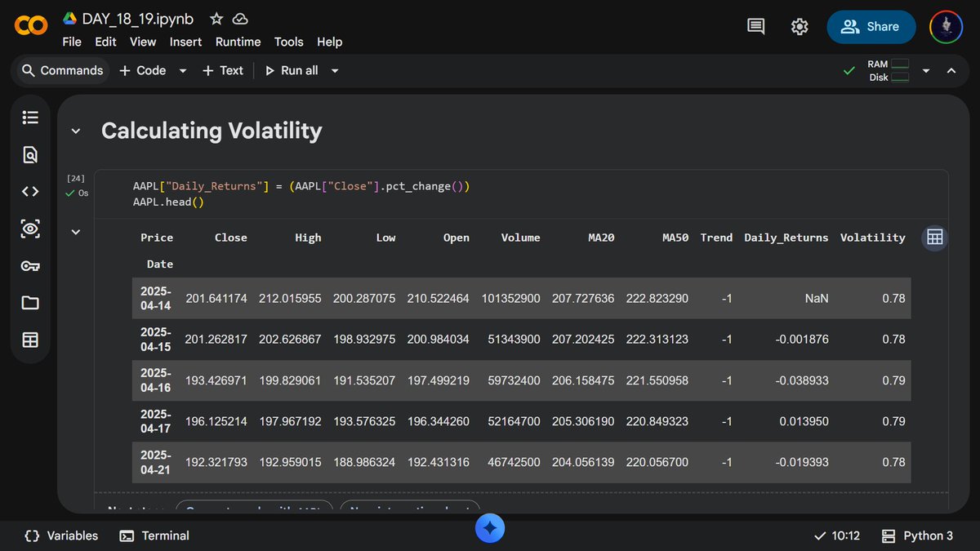The width and height of the screenshot is (980, 551).
Task: Add a new Text cell
Action: click(x=223, y=71)
